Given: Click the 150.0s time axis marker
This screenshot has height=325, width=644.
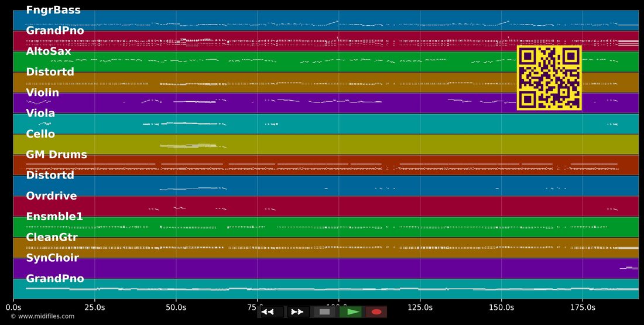Looking at the screenshot, I should (502, 307).
